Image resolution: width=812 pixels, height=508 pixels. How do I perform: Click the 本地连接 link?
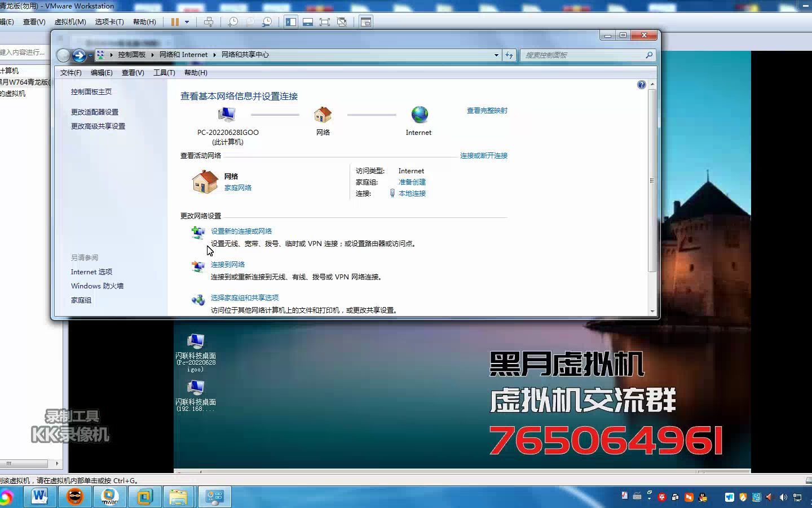point(412,194)
